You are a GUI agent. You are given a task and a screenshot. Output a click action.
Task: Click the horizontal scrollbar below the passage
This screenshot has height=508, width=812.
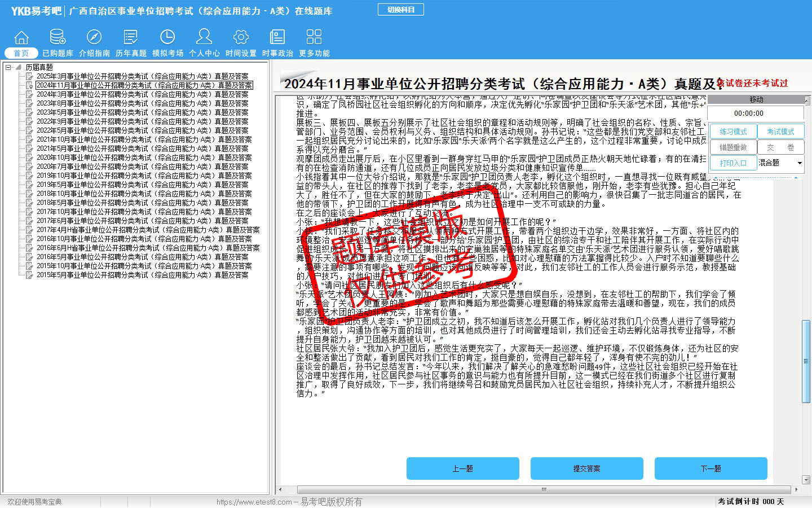click(544, 489)
